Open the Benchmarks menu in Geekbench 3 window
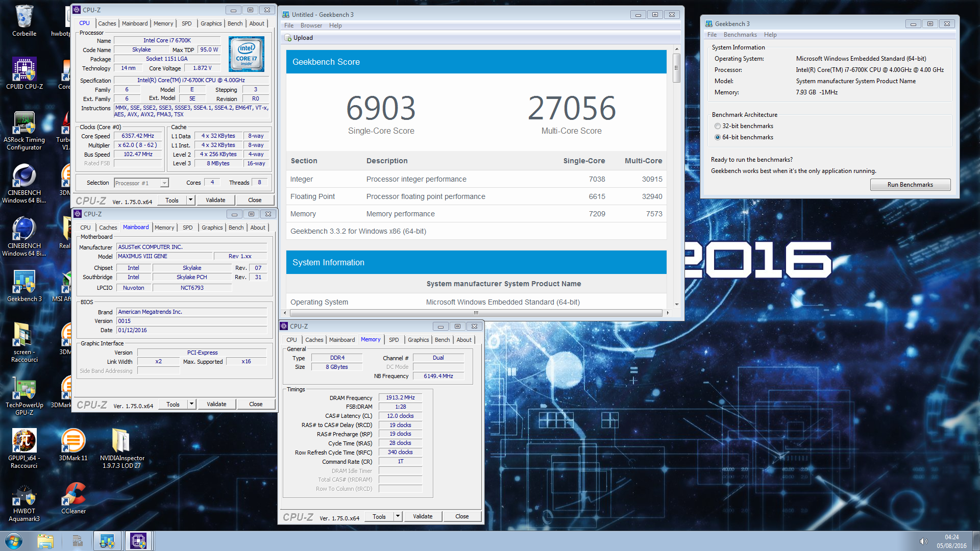980x551 pixels. tap(740, 35)
